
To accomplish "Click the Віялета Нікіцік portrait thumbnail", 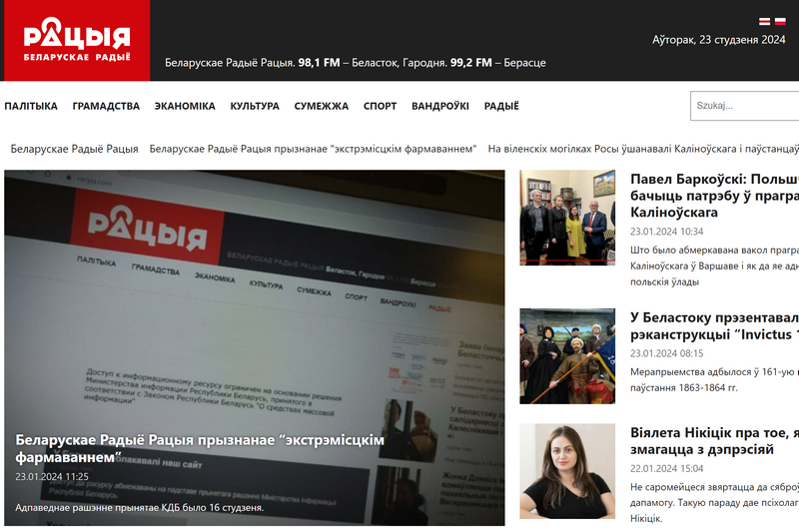I will pyautogui.click(x=567, y=471).
